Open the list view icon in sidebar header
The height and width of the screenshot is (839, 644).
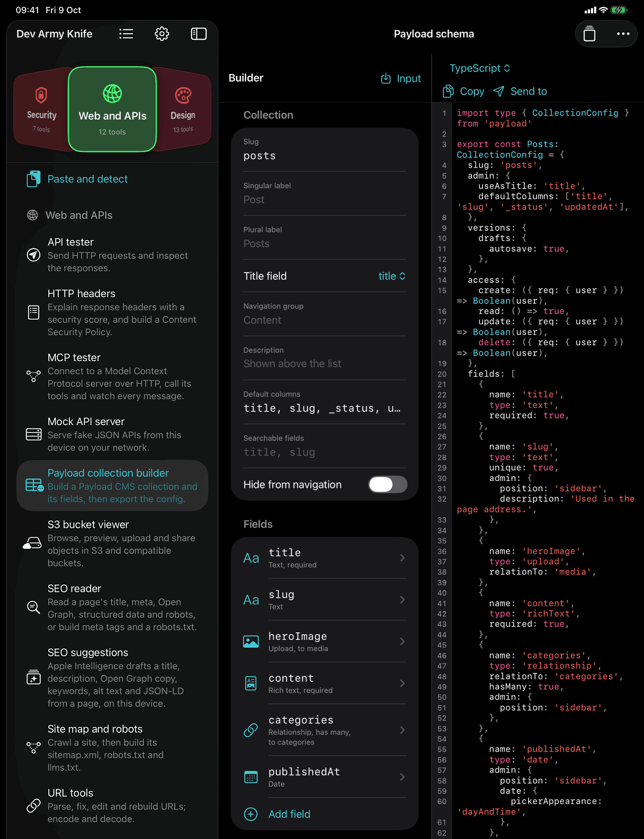point(126,34)
